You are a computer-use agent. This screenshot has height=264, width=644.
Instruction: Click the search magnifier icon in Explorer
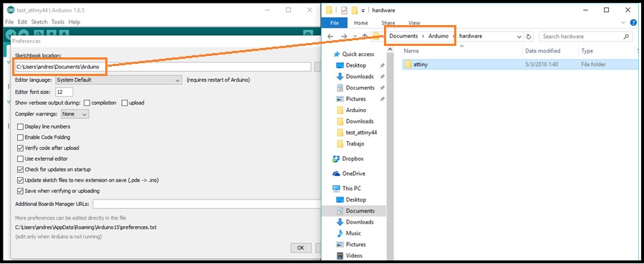626,36
